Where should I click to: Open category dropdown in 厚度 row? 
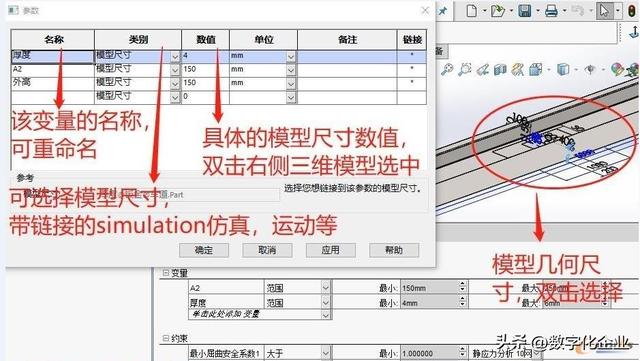[x=175, y=57]
